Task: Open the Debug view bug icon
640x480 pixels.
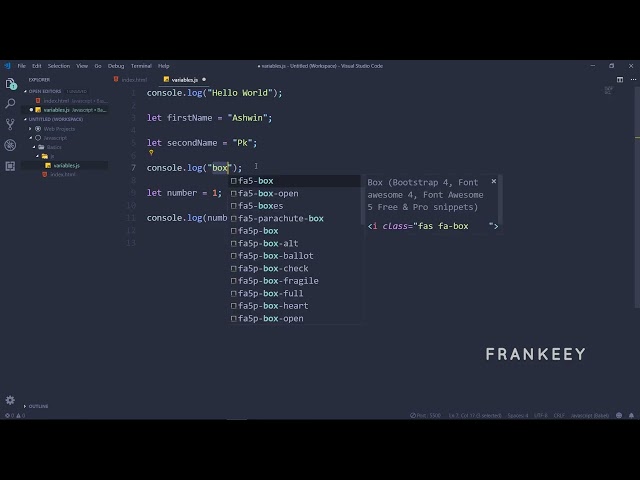Action: point(10,145)
